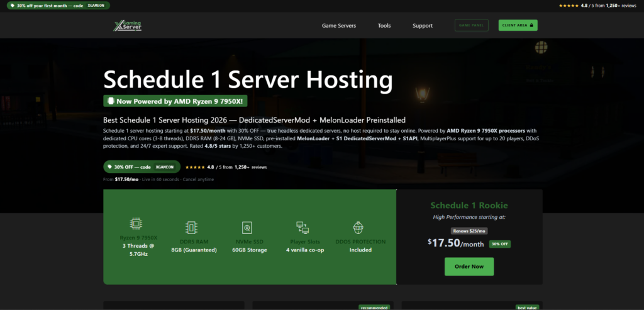Screen dimensions: 644x310
Task: Click the $17.50/month price
Action: coord(455,243)
